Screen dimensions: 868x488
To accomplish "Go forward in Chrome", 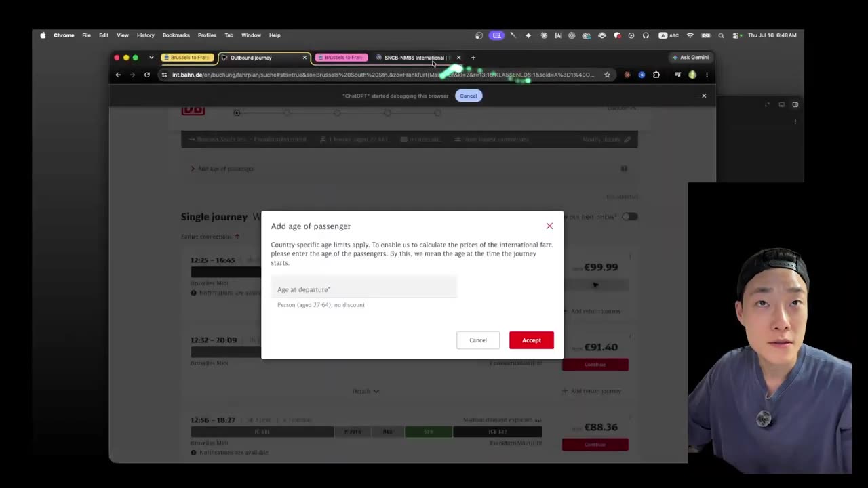I will pos(132,75).
